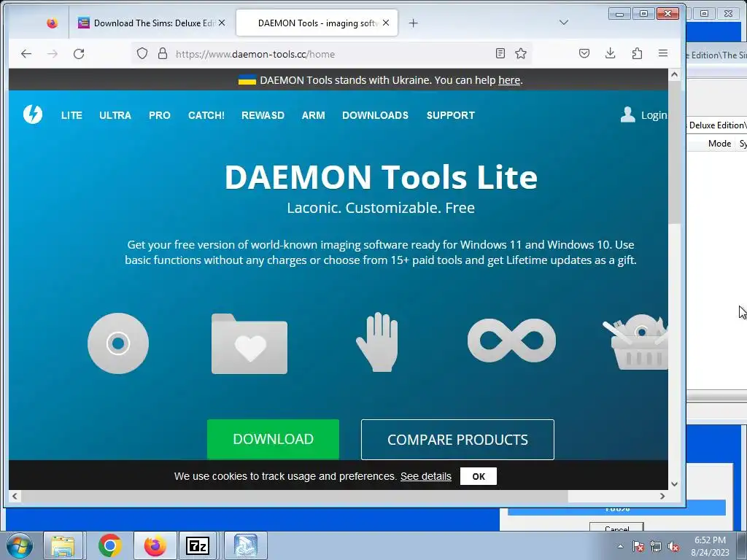747x560 pixels.
Task: Toggle reader view icon in address bar
Action: 500,53
